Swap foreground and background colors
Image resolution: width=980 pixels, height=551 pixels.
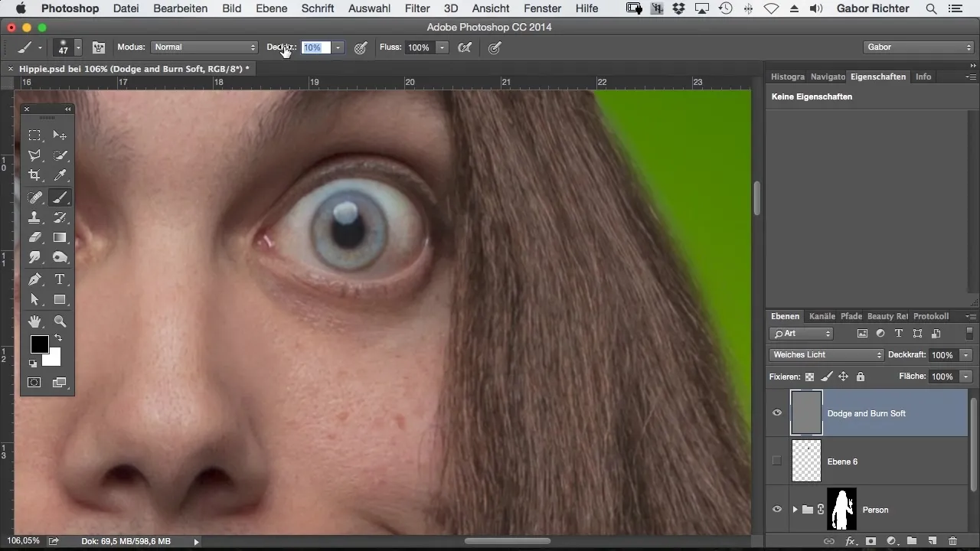pyautogui.click(x=58, y=338)
